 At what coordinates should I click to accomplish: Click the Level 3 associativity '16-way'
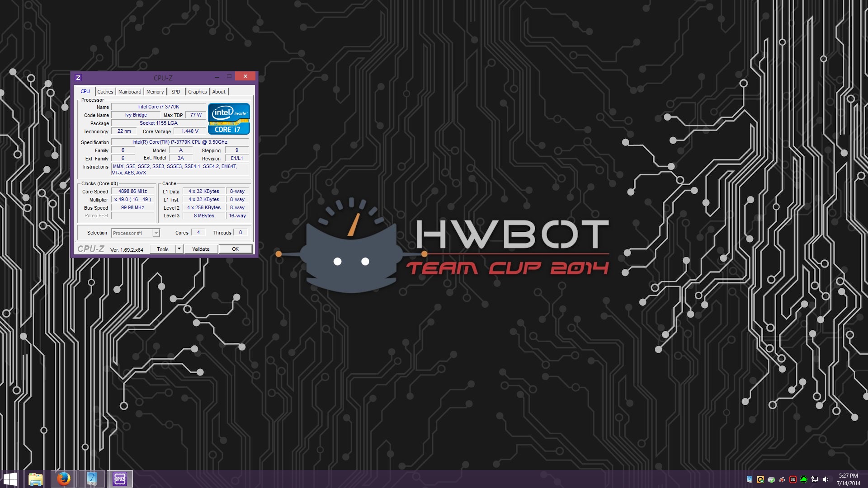(237, 216)
